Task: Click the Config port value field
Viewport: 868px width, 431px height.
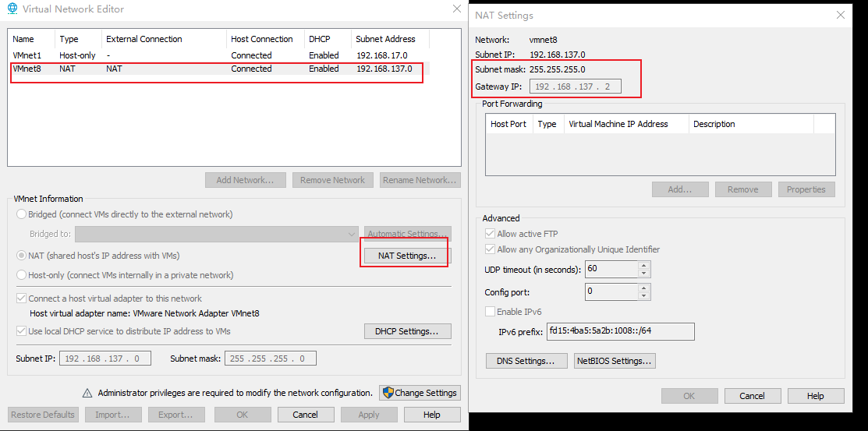Action: coord(611,291)
